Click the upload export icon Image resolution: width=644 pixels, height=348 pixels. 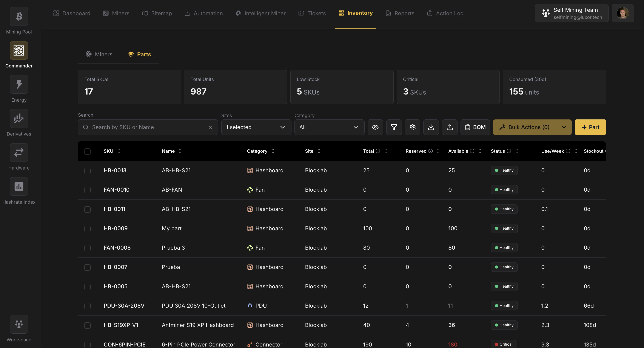point(450,127)
